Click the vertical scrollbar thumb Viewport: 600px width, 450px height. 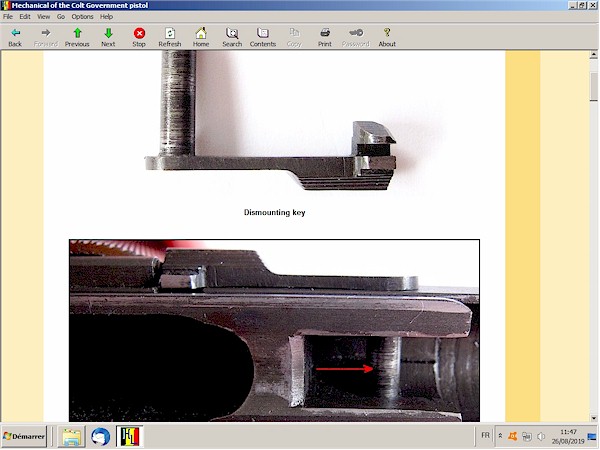[593, 86]
